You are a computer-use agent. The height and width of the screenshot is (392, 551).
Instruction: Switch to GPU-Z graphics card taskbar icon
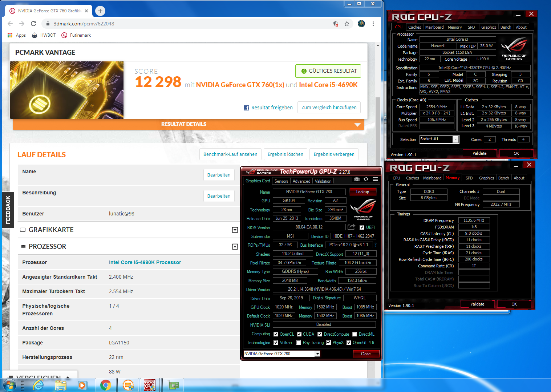(x=173, y=385)
